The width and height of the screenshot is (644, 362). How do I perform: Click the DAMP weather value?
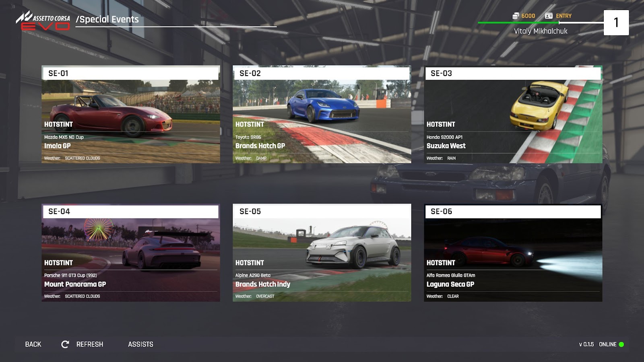pyautogui.click(x=261, y=158)
